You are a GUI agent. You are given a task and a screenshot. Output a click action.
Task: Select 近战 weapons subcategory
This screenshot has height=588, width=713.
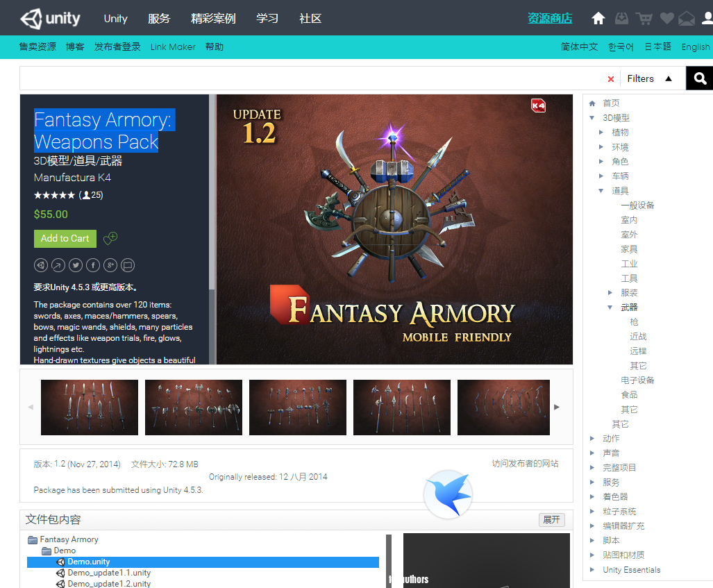(x=638, y=337)
